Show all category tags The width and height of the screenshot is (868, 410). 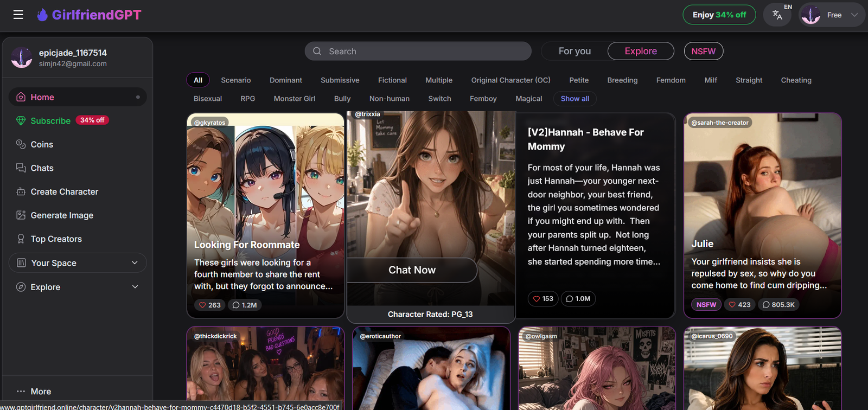pos(575,99)
